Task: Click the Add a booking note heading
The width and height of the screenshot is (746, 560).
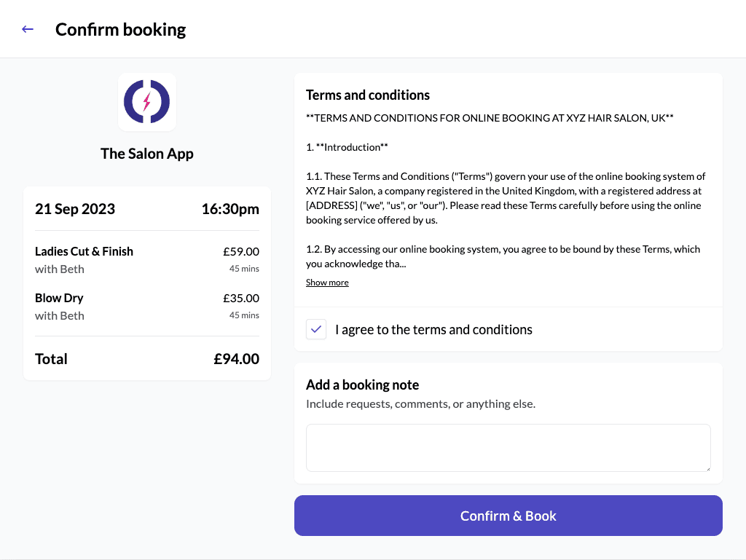Action: click(x=362, y=384)
